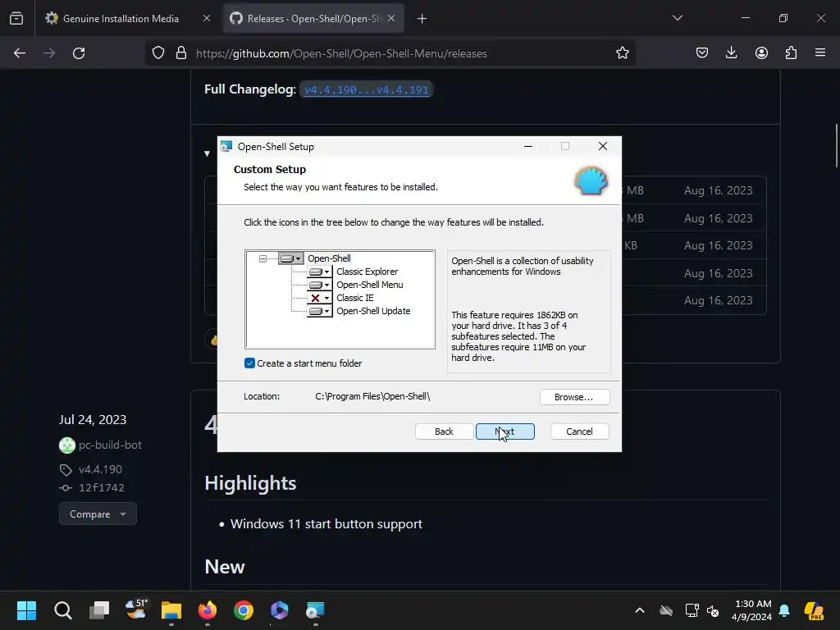Click Browse to change install location
Viewport: 840px width, 630px height.
574,397
